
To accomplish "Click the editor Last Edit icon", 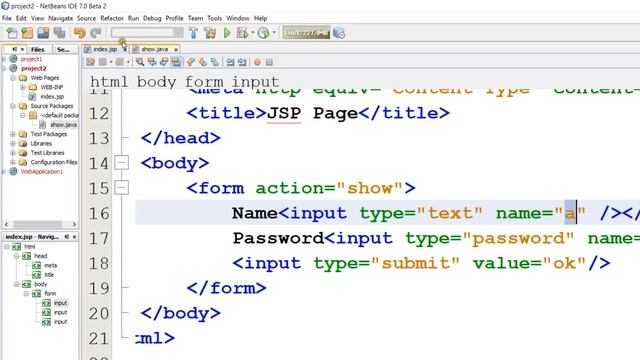I will tap(91, 62).
